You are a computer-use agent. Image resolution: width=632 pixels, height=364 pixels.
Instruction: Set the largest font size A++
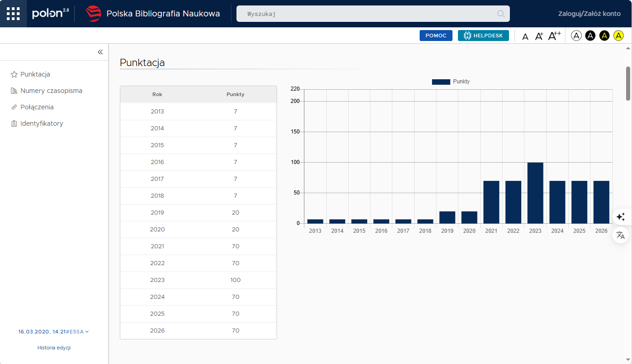pyautogui.click(x=554, y=36)
